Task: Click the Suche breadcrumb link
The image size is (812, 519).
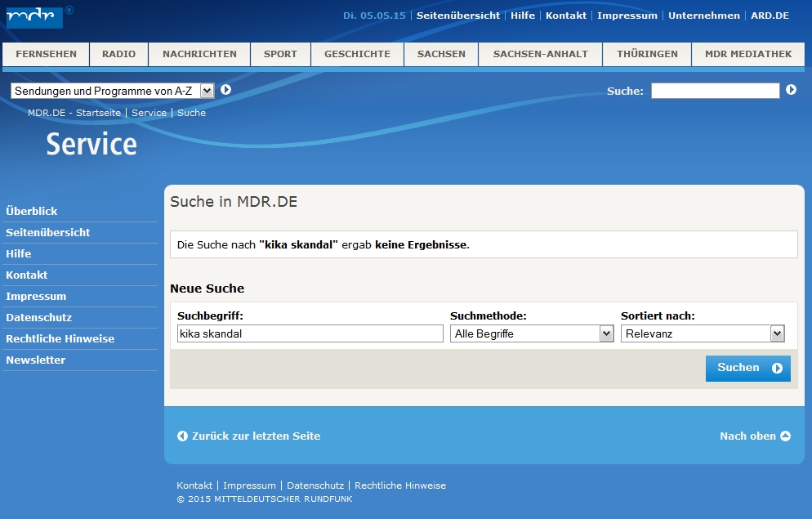Action: (x=192, y=113)
